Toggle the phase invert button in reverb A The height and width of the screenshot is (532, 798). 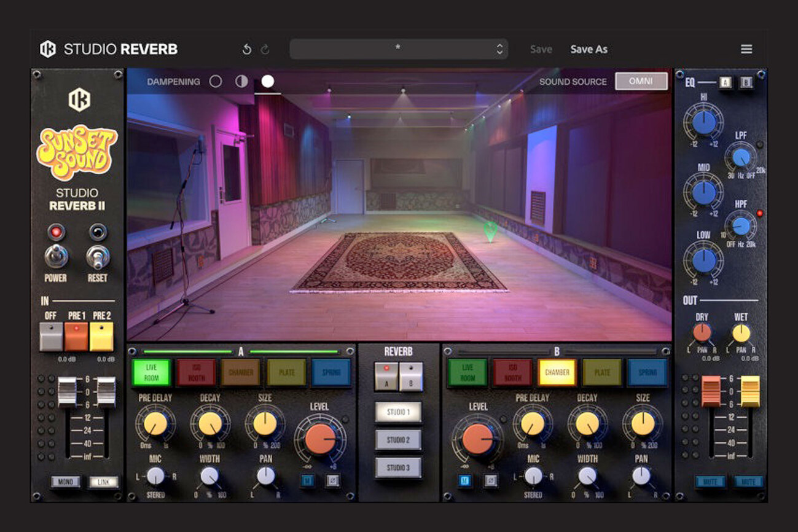tap(332, 480)
